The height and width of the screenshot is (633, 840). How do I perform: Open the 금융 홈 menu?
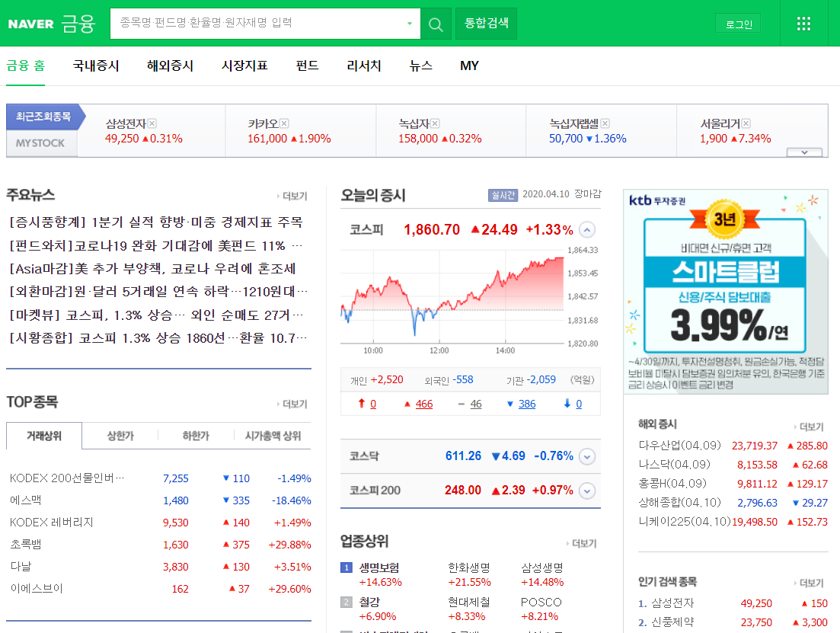(x=25, y=66)
